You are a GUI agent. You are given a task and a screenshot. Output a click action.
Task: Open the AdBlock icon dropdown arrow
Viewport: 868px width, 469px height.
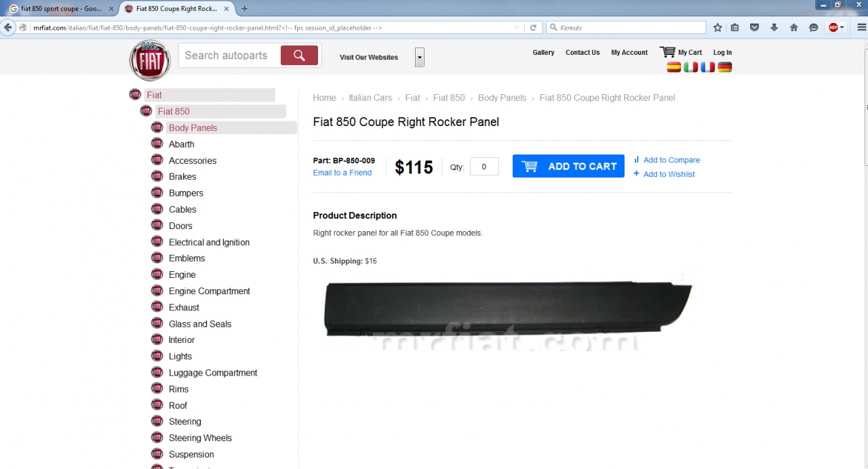point(842,28)
